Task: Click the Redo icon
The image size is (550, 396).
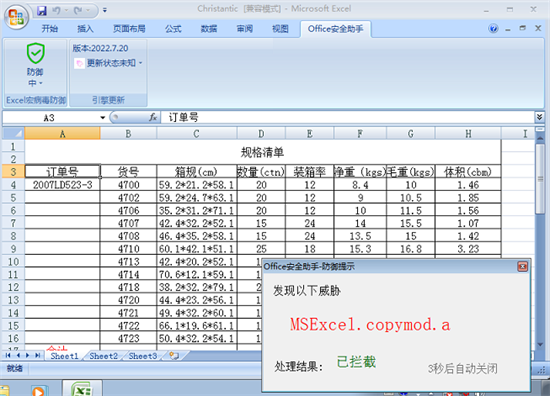Action: tap(78, 11)
